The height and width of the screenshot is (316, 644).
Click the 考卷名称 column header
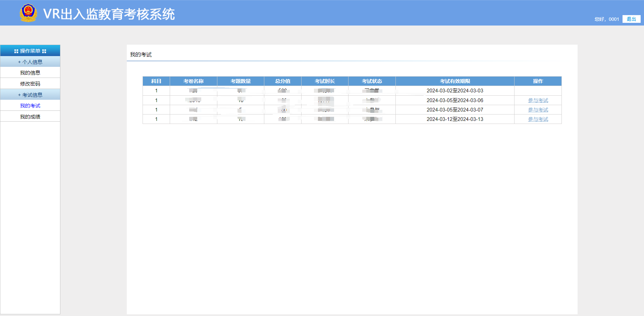coord(193,81)
